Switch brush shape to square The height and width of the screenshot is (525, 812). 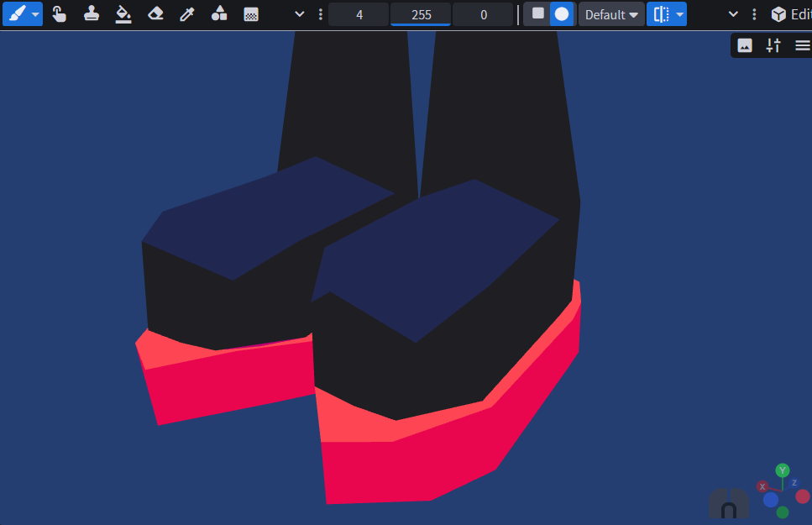[x=538, y=13]
